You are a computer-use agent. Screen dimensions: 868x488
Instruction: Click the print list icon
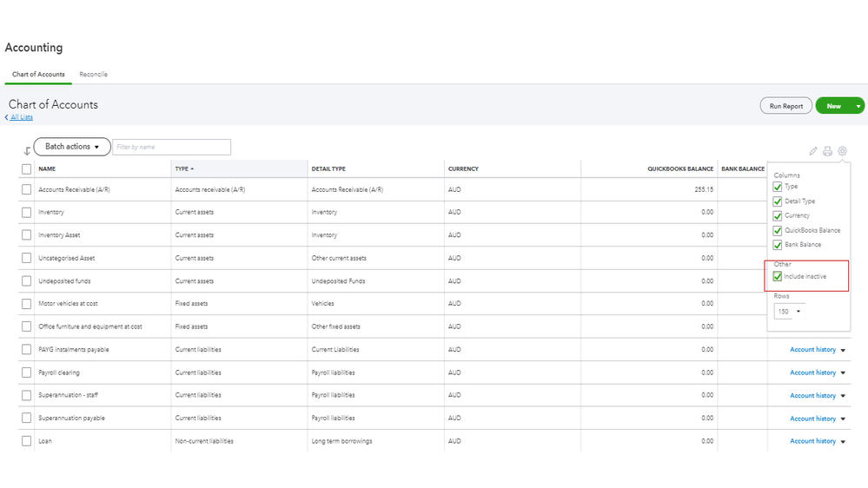point(827,151)
